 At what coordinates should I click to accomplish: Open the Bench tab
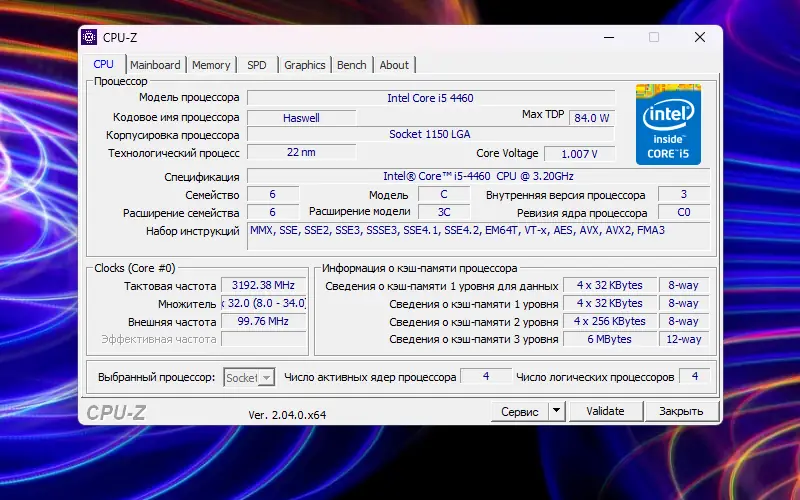click(x=352, y=65)
